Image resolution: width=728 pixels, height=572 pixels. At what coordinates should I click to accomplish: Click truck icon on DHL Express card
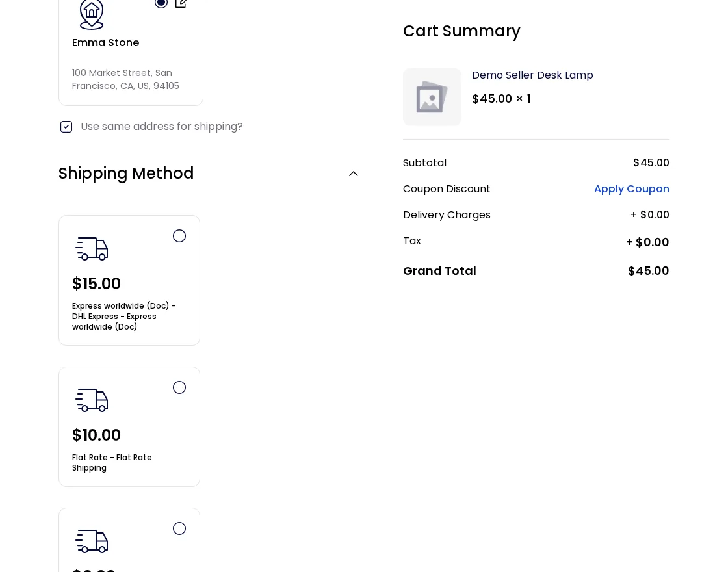click(92, 249)
